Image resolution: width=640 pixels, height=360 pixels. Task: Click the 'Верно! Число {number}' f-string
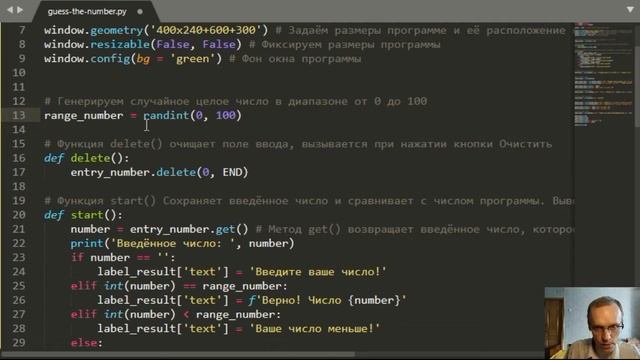tap(327, 300)
